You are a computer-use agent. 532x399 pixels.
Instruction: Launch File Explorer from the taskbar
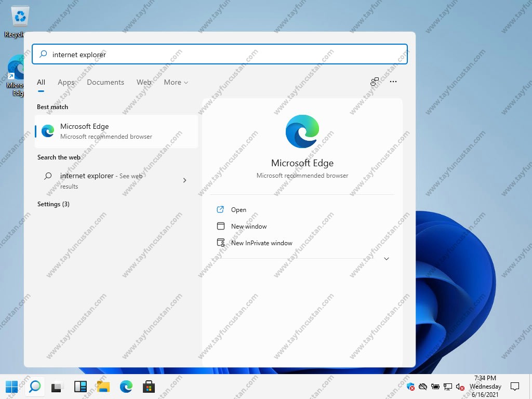103,387
